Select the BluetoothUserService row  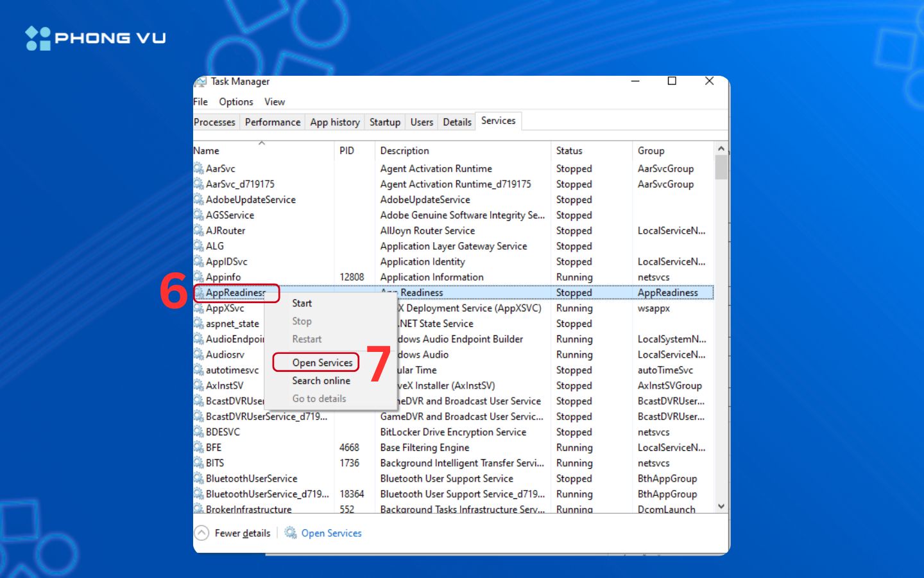tap(252, 478)
